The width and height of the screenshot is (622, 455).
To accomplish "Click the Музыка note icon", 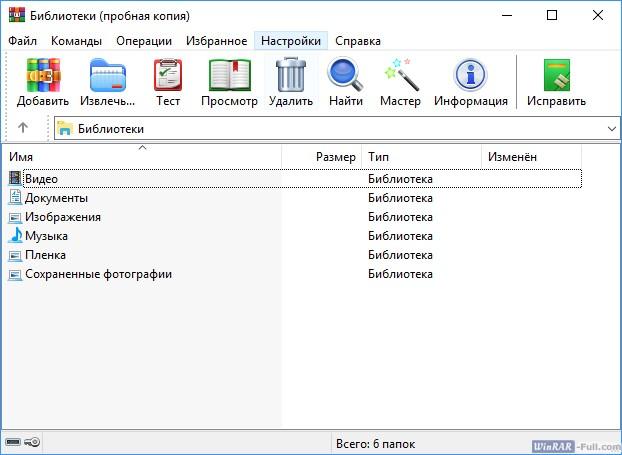I will (x=15, y=235).
